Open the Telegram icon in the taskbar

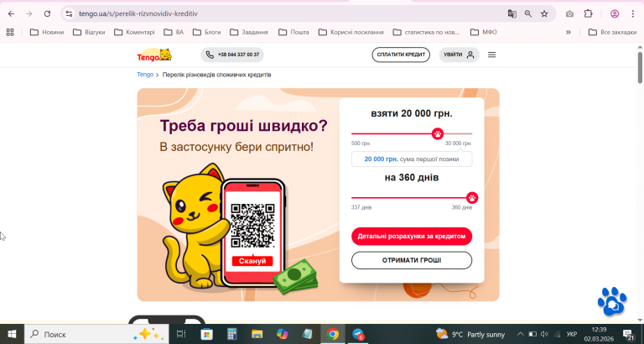tap(358, 334)
